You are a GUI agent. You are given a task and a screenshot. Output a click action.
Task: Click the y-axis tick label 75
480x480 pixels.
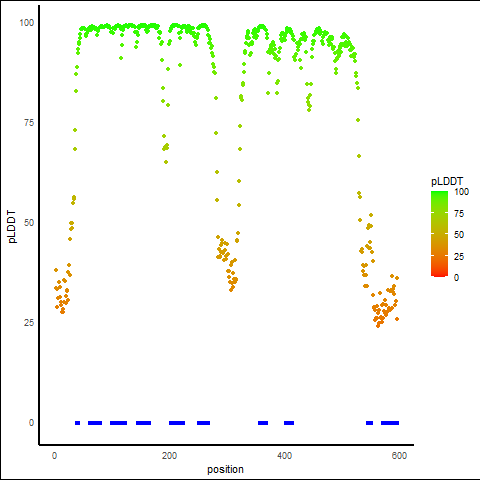(x=29, y=123)
